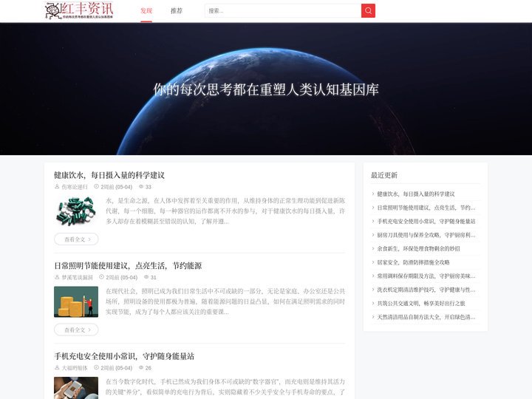Open the coins thumbnail of 日常照明 article
This screenshot has width=532, height=399.
point(76,301)
